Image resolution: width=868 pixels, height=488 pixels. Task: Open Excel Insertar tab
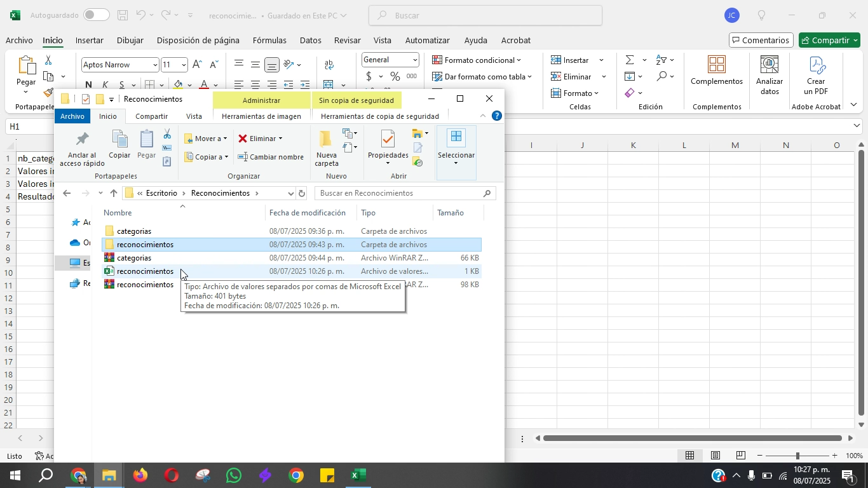[90, 40]
